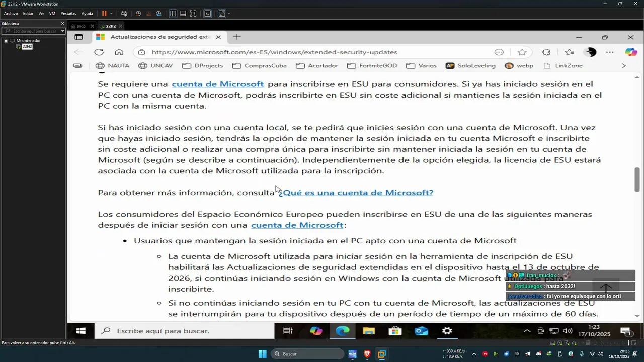Click host Windows 11 Start button
Screen dimensions: 644x362
coord(262,354)
